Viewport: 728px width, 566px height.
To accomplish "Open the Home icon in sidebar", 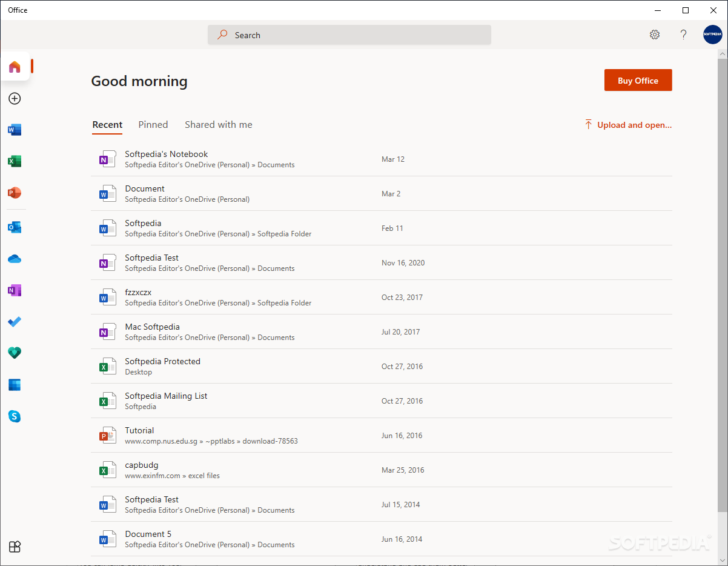I will [15, 67].
